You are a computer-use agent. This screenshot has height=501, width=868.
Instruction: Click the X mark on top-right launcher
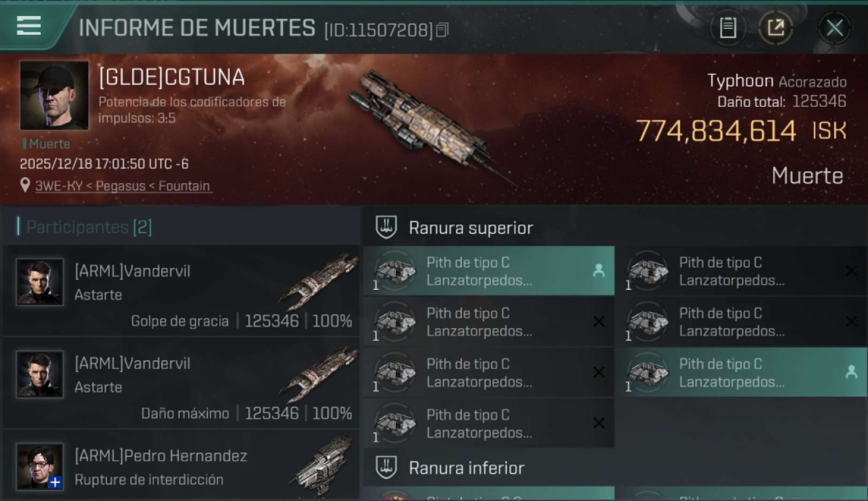tap(851, 271)
